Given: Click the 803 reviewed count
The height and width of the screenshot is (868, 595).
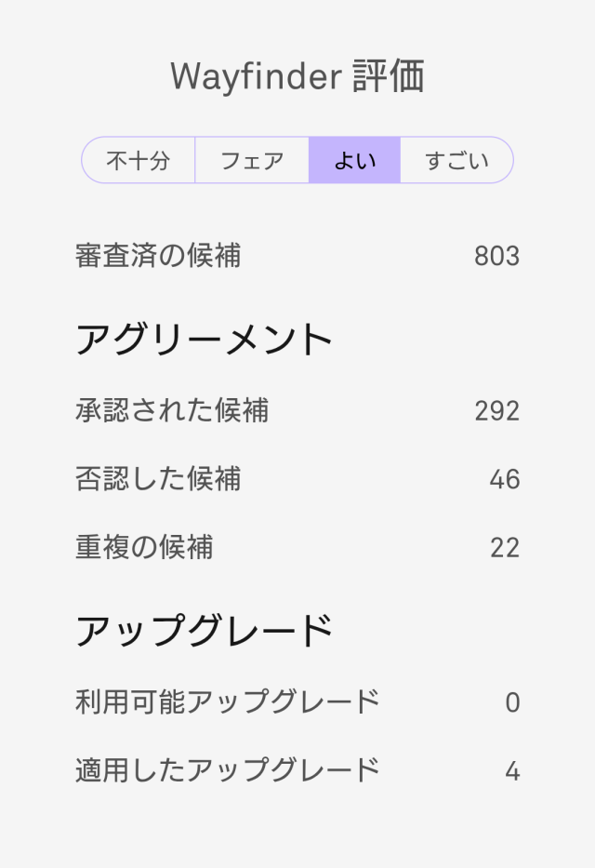Looking at the screenshot, I should point(496,256).
